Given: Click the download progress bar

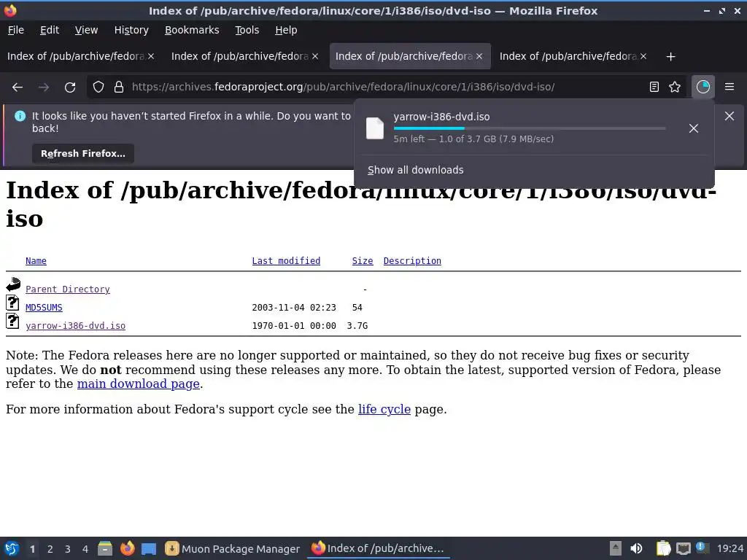Looking at the screenshot, I should (530, 128).
